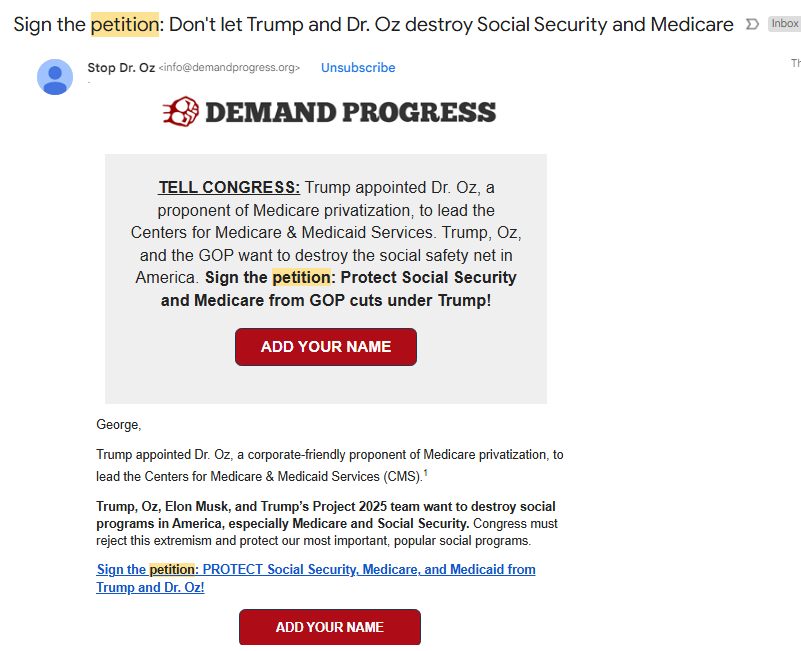Click the sender name Stop Dr. Oz

120,68
